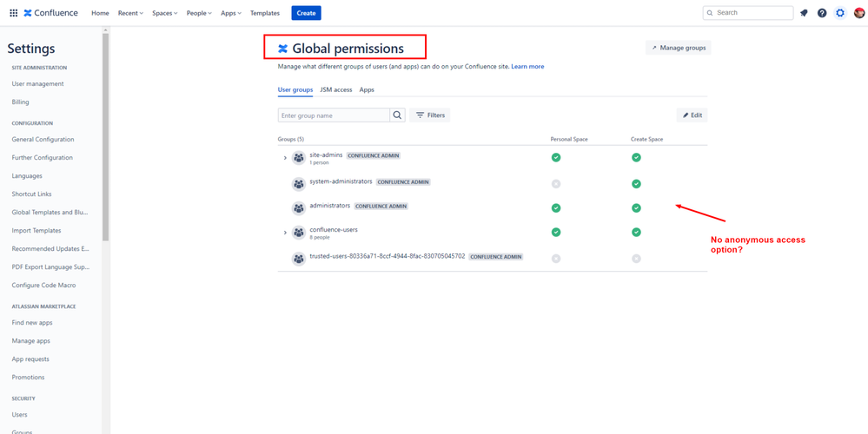The height and width of the screenshot is (434, 868).
Task: Open Recommended Updates Email in sidebar
Action: point(50,249)
